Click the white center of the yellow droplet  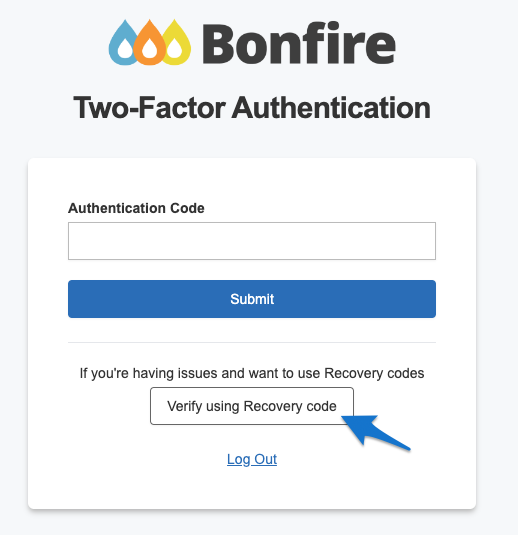[175, 49]
